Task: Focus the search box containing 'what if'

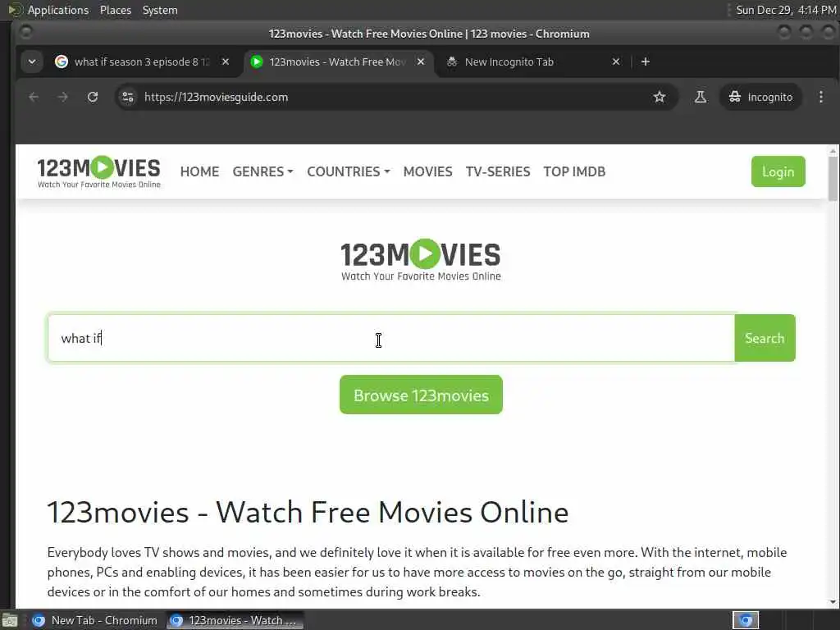Action: coord(391,338)
